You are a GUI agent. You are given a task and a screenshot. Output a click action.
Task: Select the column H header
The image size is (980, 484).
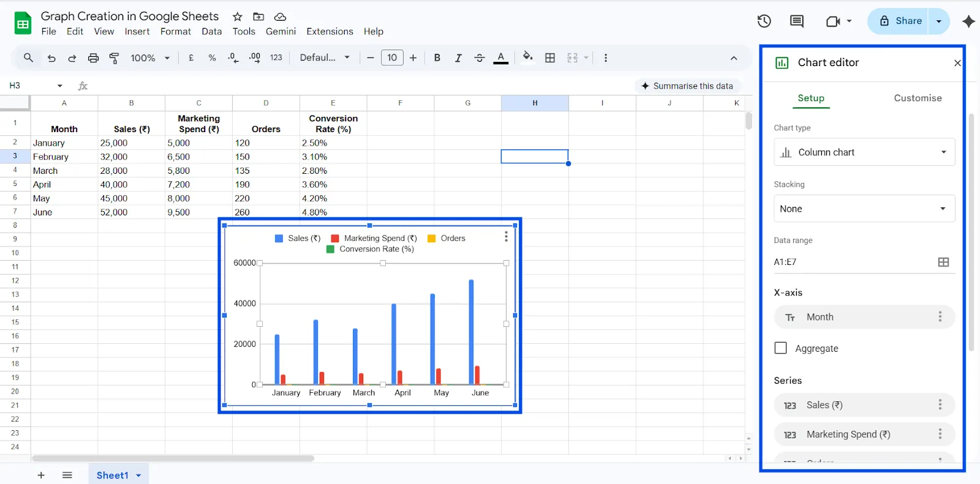535,103
